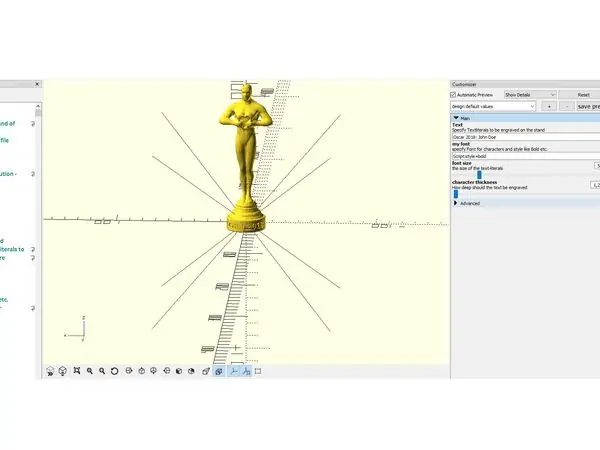Click the Zoom In magnifier icon

pyautogui.click(x=90, y=371)
